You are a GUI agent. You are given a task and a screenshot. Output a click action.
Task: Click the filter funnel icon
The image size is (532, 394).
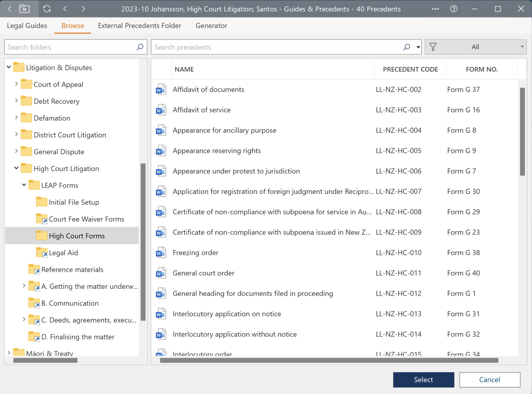coord(433,47)
